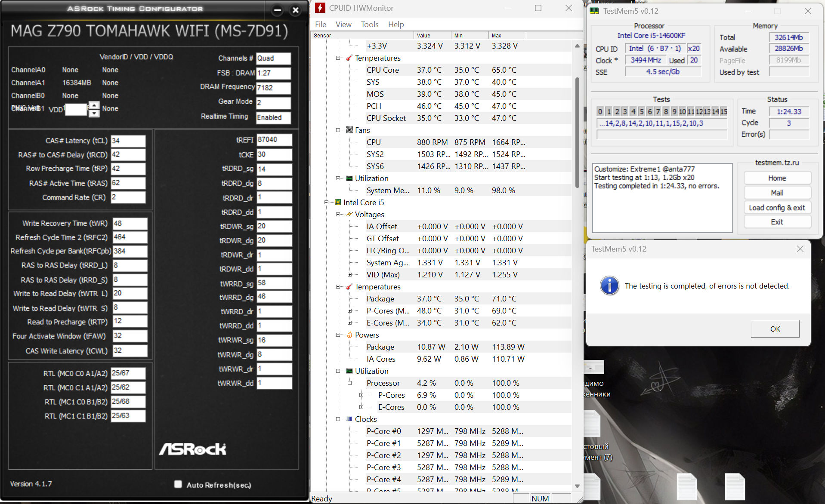Viewport: 825px width, 504px height.
Task: Click the DRAM Frequency field showing 7182
Action: pyautogui.click(x=274, y=88)
